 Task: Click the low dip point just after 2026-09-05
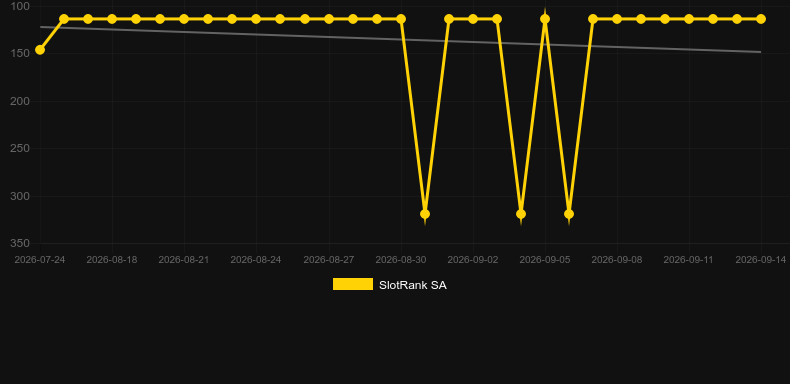pyautogui.click(x=569, y=214)
